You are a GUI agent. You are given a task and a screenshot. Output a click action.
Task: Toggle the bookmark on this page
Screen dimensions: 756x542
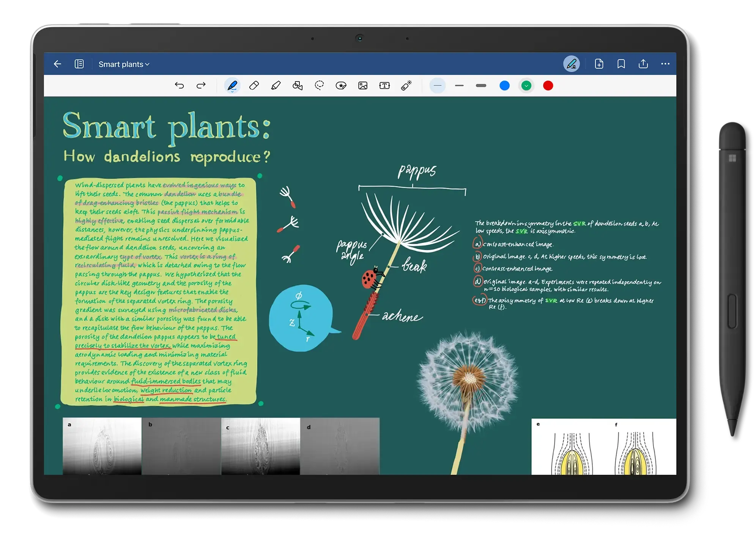click(x=621, y=64)
